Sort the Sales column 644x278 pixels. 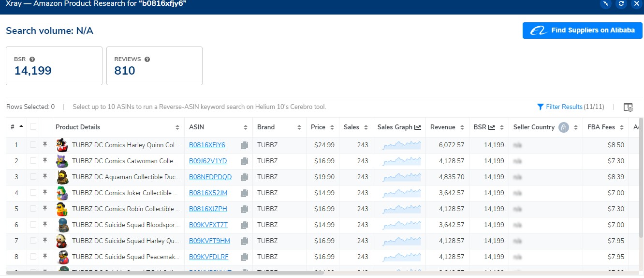(x=366, y=127)
